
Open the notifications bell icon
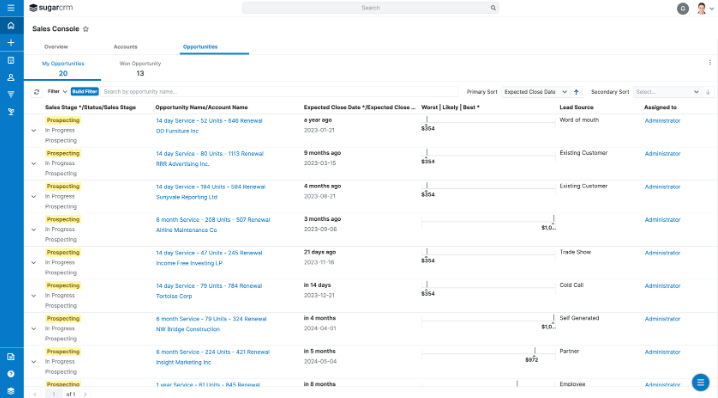click(x=683, y=8)
